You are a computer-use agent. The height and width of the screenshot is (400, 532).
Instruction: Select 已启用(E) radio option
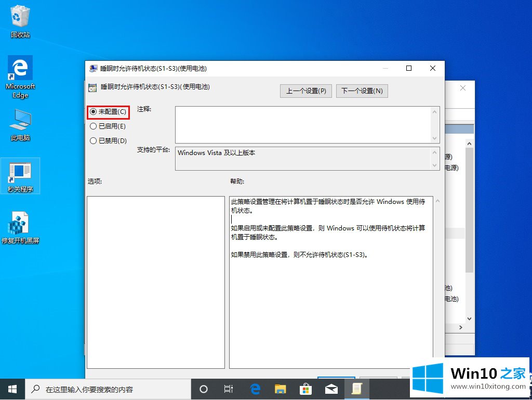point(108,126)
